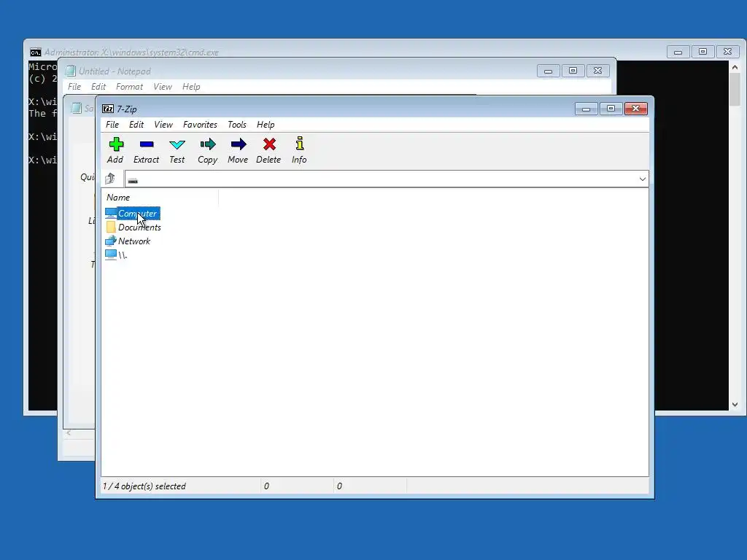
Task: Minimize the Notepad window
Action: [549, 71]
